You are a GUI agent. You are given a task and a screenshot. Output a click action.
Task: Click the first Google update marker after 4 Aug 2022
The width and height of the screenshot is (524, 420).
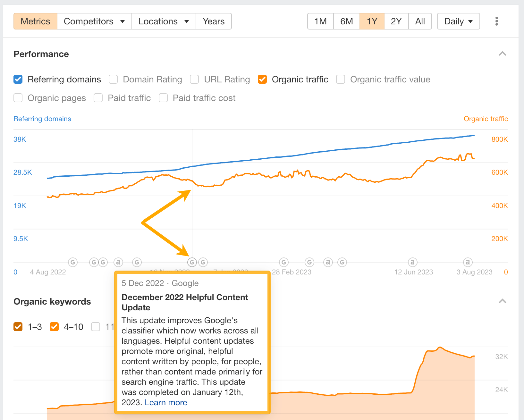(x=73, y=262)
